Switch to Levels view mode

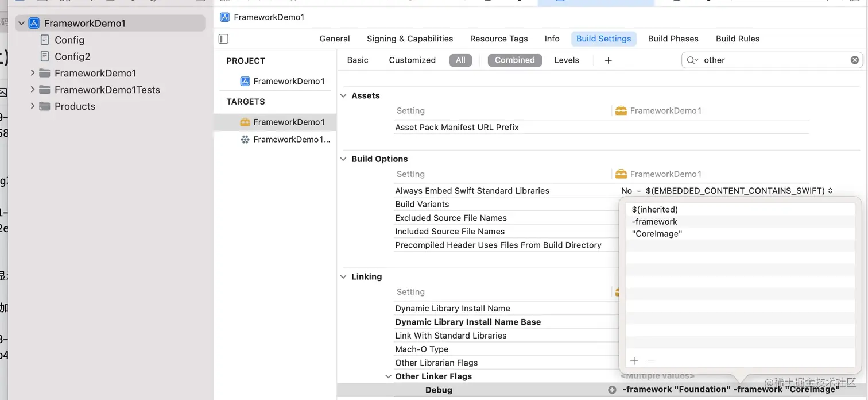[x=567, y=60]
